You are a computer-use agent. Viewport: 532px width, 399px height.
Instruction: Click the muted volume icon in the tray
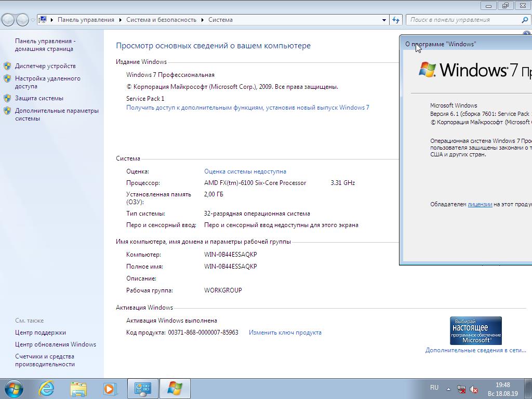tap(473, 388)
